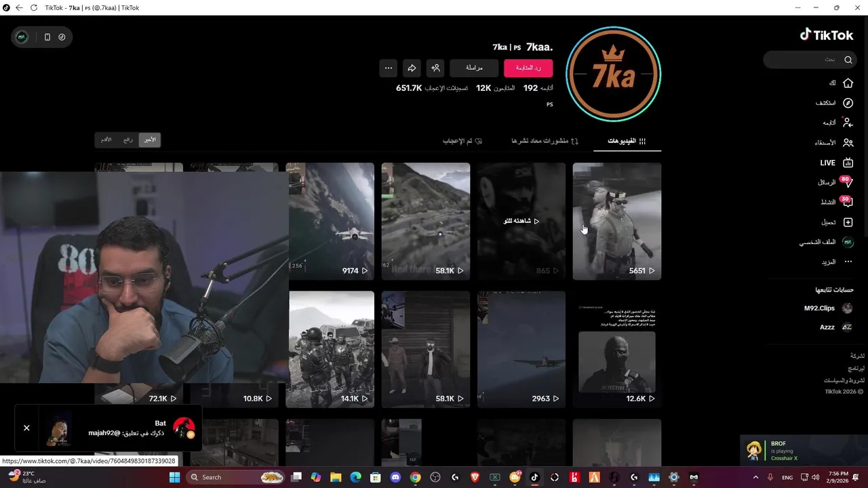This screenshot has height=488, width=868.
Task: Open video thumbnail with 9174 views
Action: 332,221
